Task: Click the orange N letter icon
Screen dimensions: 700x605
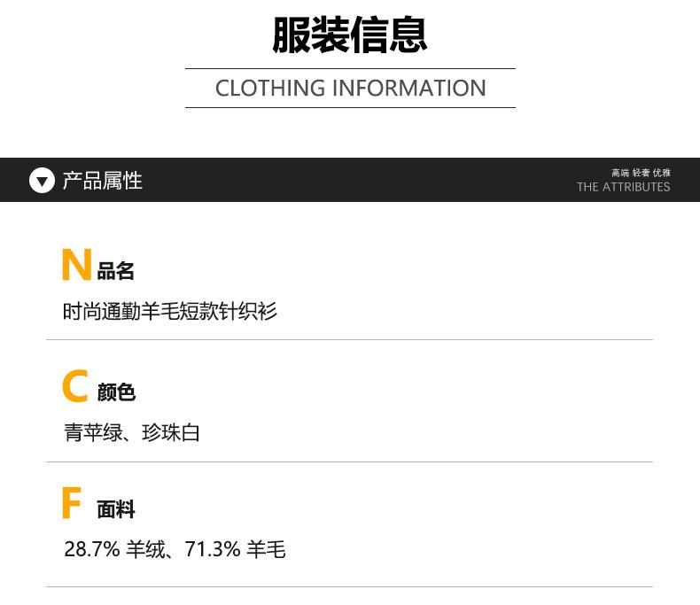Action: (76, 265)
